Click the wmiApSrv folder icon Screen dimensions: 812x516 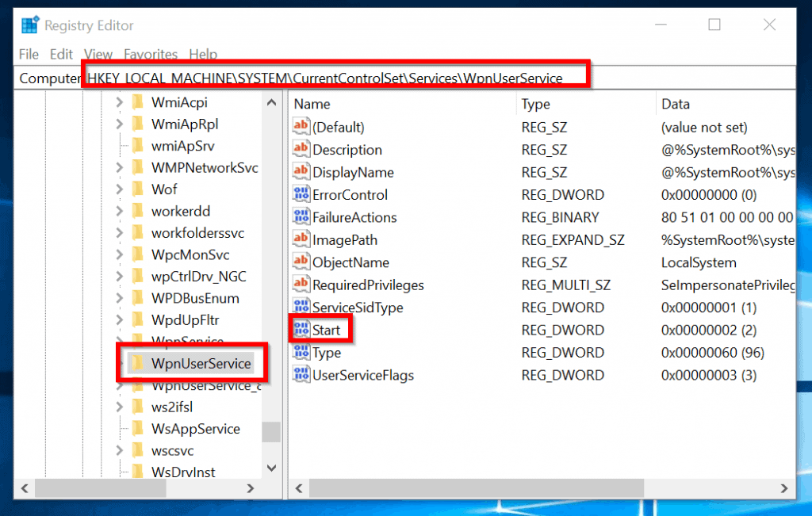(x=138, y=145)
